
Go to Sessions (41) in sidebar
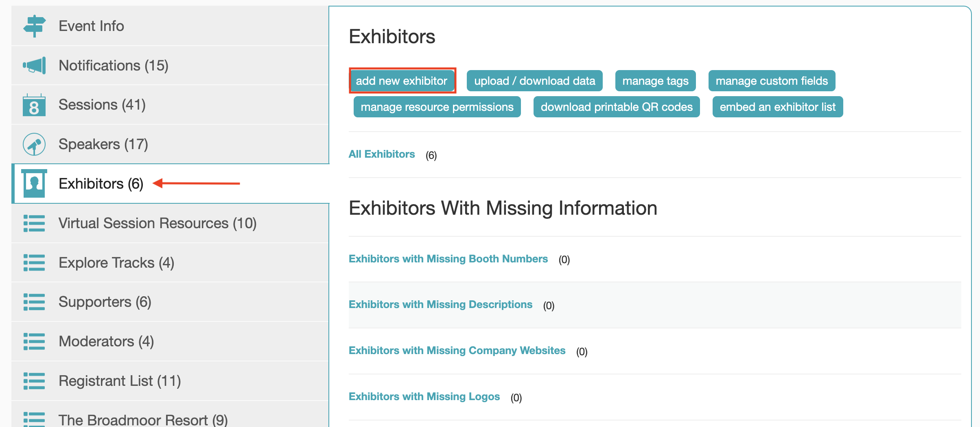click(102, 105)
